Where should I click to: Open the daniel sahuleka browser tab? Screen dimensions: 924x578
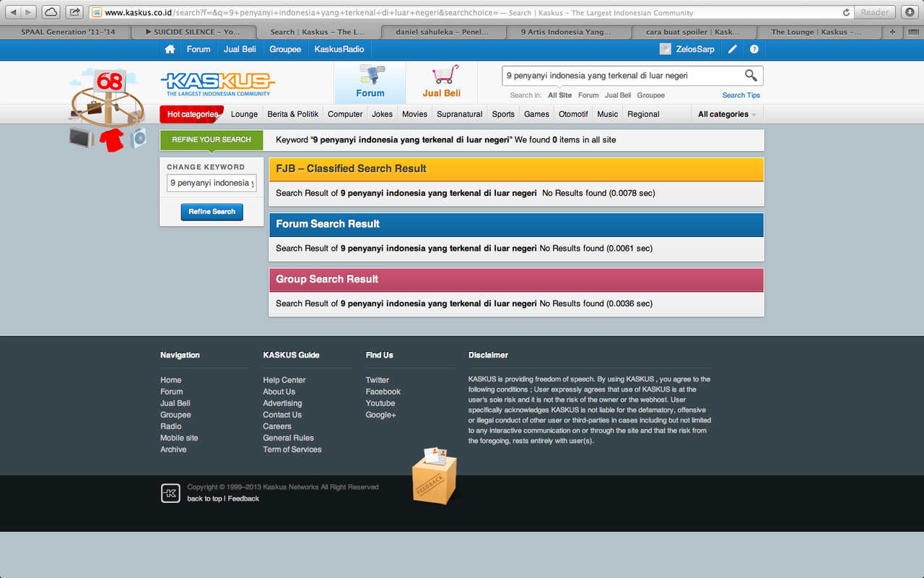point(443,32)
